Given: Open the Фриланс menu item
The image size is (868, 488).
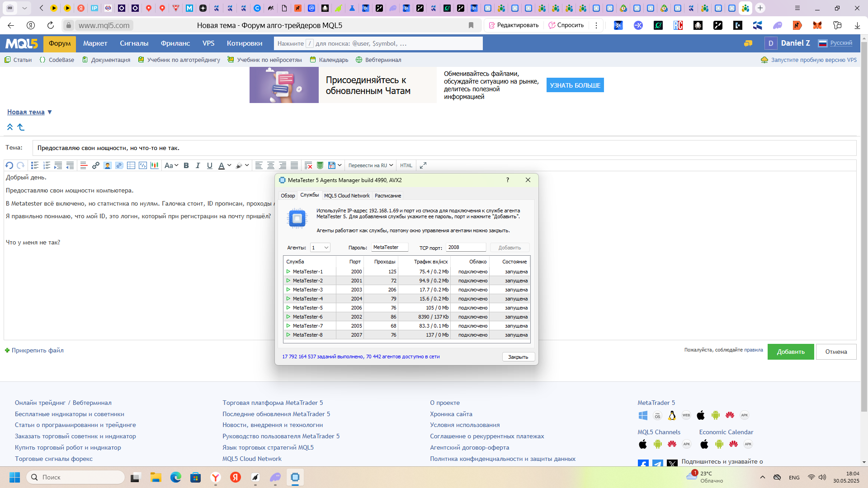Looking at the screenshot, I should pos(175,43).
